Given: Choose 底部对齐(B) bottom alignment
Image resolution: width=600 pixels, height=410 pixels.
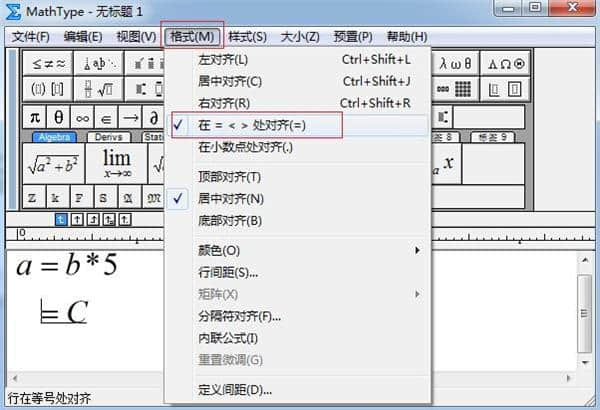Looking at the screenshot, I should click(x=297, y=221).
